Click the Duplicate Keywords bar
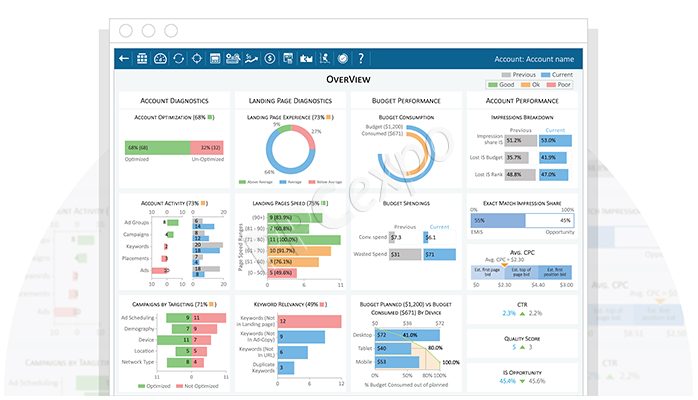698x400 pixels. tap(286, 368)
